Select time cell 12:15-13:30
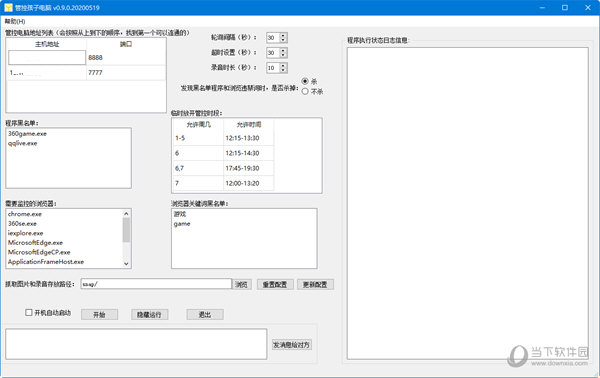 (249, 138)
